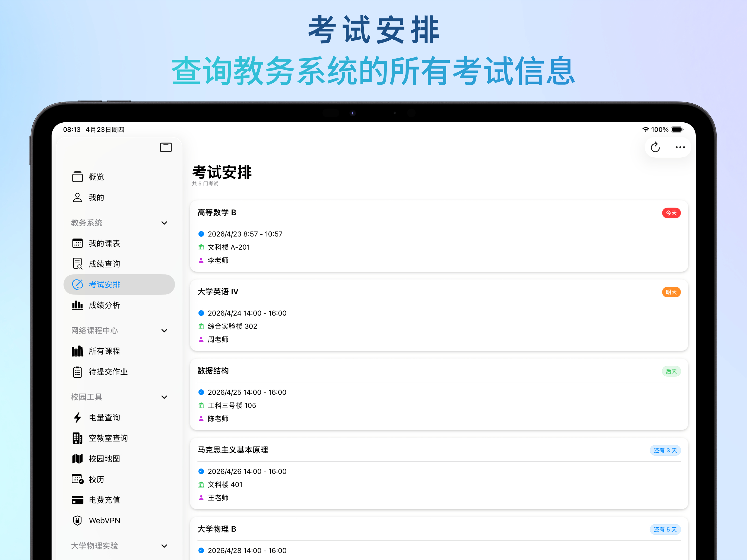Click clock icon in 高等数学 B card
Image resolution: width=747 pixels, height=560 pixels.
201,234
